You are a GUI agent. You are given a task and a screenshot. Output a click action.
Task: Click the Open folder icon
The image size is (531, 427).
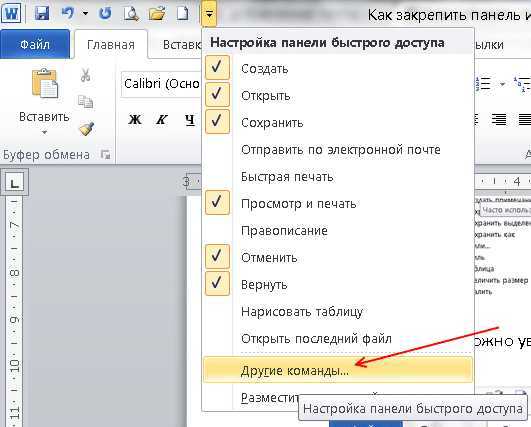click(157, 14)
